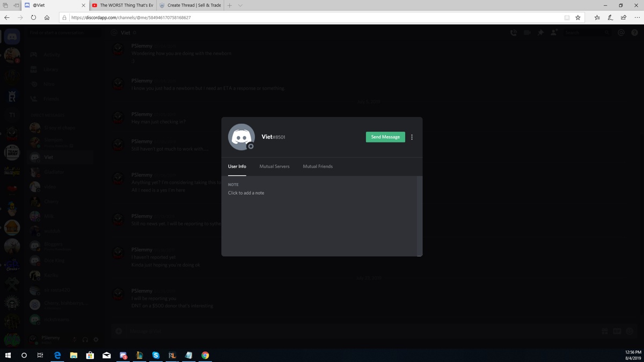Go back with the browser back arrow
Screen dimensions: 644x362
pos(7,18)
